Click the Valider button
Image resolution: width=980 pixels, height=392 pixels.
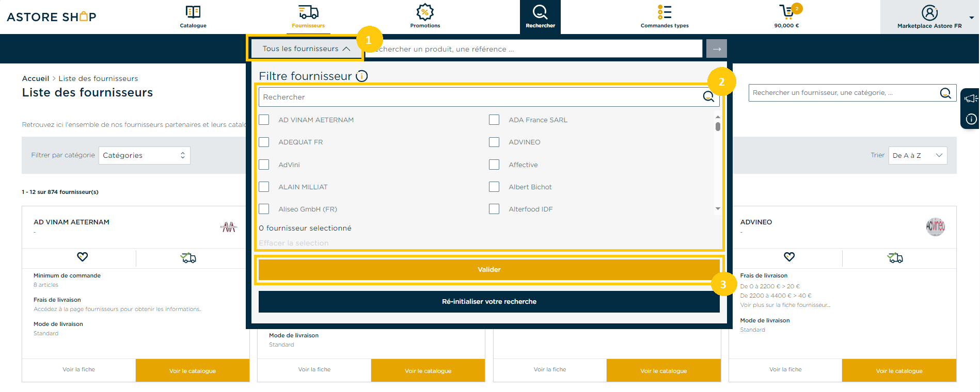tap(489, 269)
